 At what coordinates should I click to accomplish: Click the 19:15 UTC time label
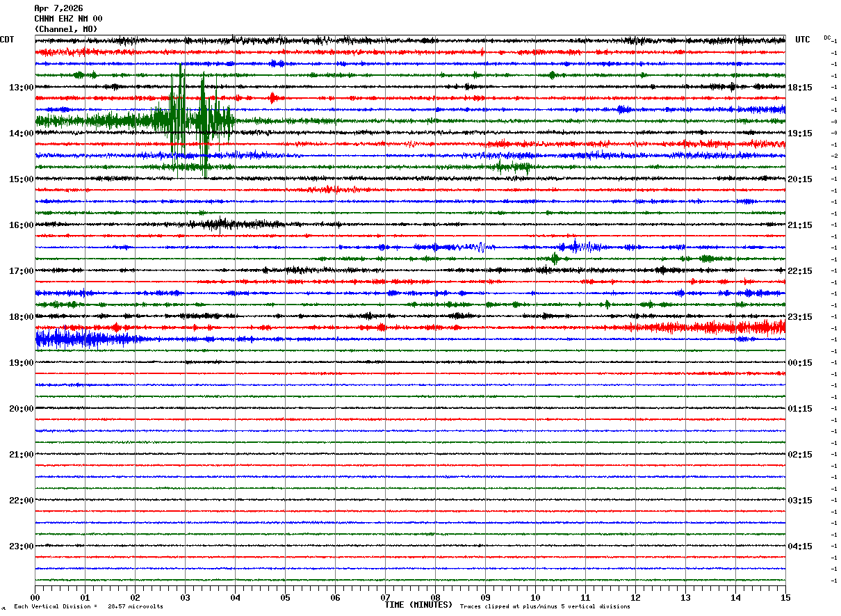800,133
